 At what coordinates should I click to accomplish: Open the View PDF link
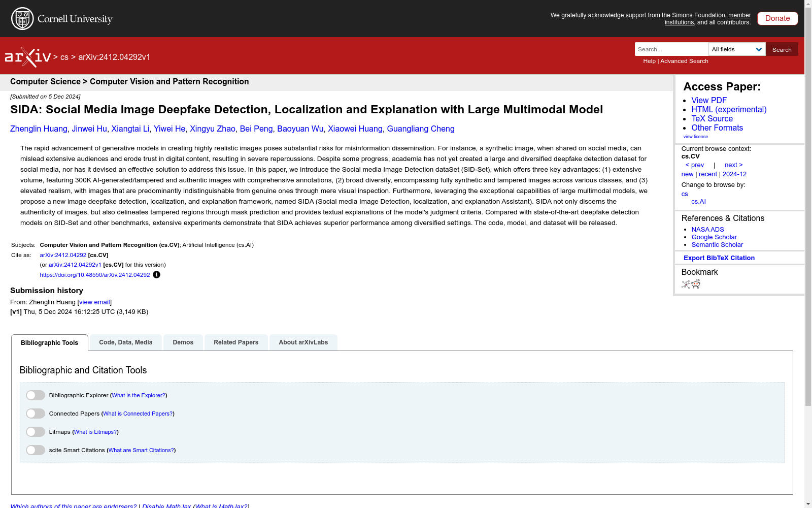709,101
